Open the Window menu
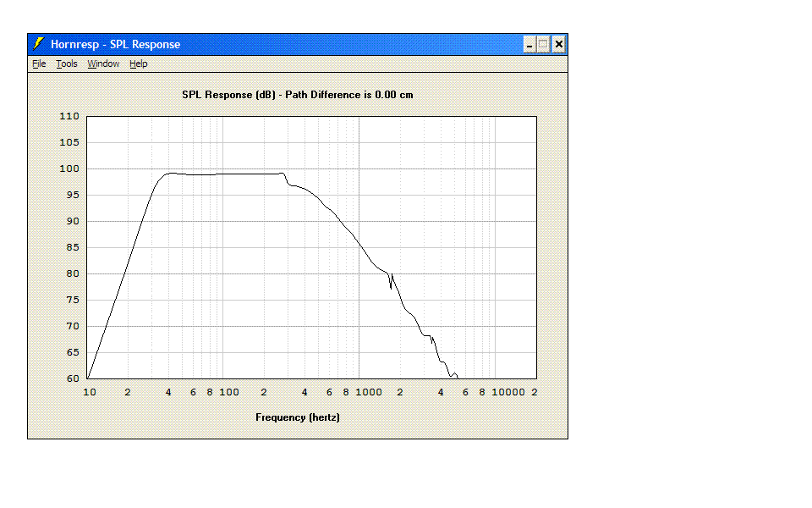 103,63
